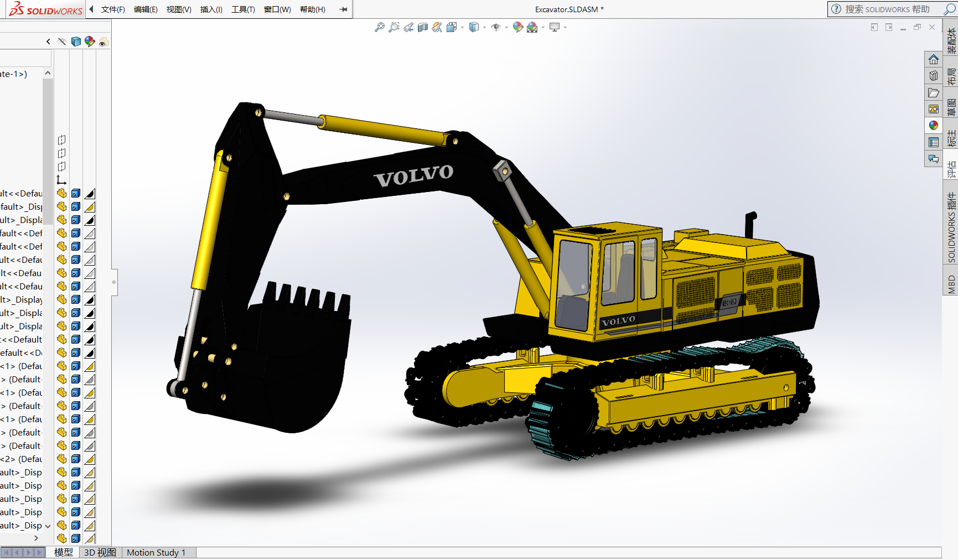The width and height of the screenshot is (958, 560).
Task: Open the 文件(F) menu
Action: [x=113, y=9]
